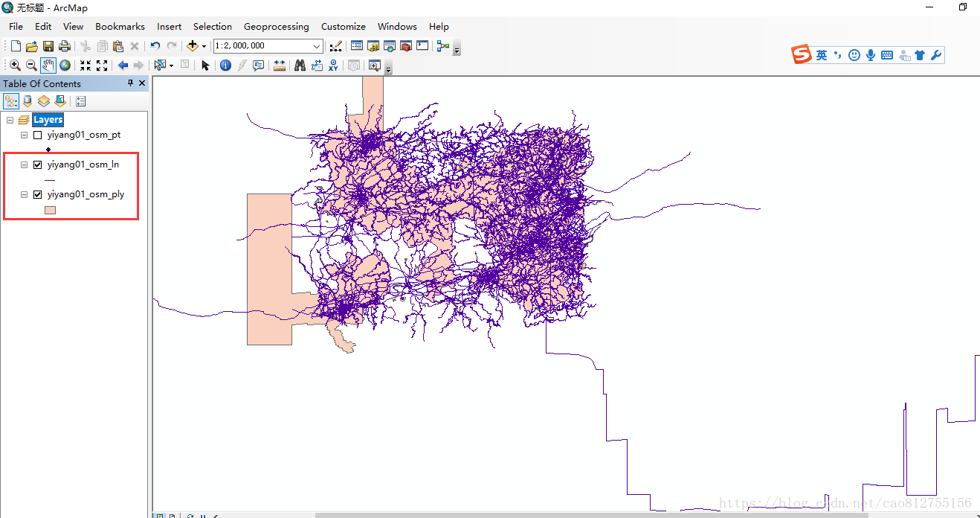Image resolution: width=980 pixels, height=518 pixels.
Task: Open an existing map file
Action: 31,46
